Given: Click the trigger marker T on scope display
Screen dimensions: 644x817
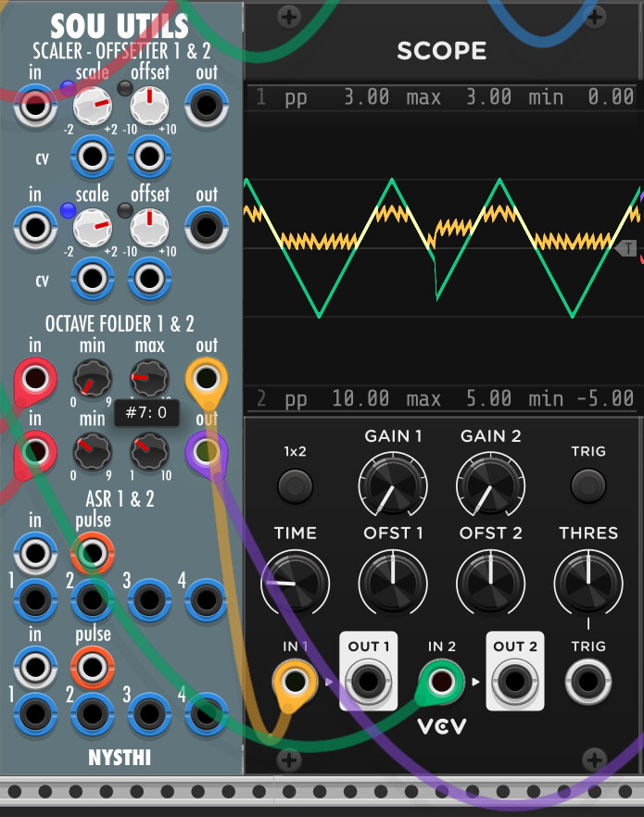Looking at the screenshot, I should 627,248.
